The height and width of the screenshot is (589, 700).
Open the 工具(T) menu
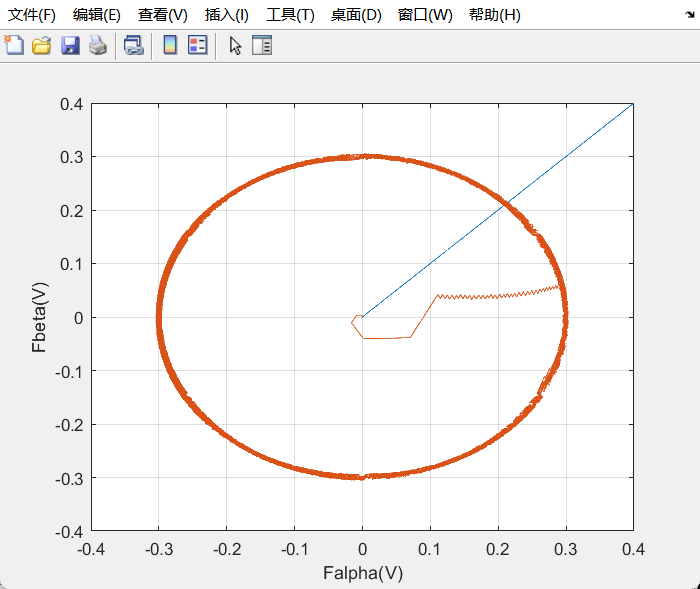click(x=290, y=15)
